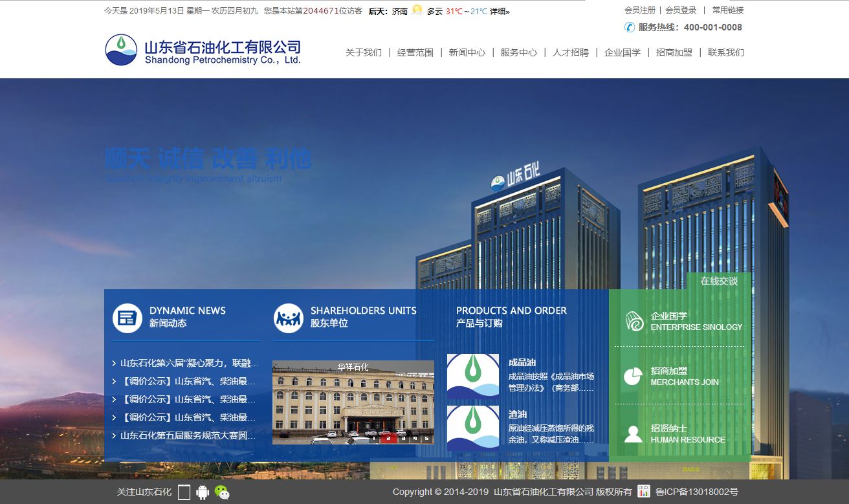Click 会员注册 link
The image size is (849, 504).
click(640, 10)
